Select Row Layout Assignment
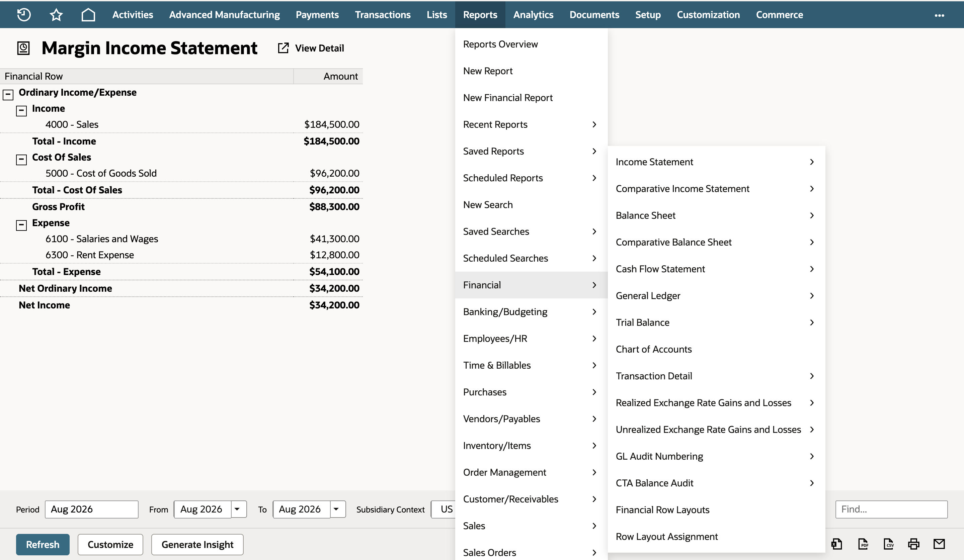The image size is (964, 560). coord(716,537)
